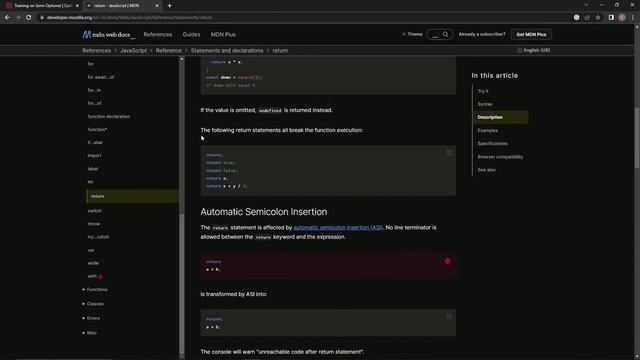The height and width of the screenshot is (360, 640).
Task: Click the share page icon in address bar
Action: [x=587, y=18]
